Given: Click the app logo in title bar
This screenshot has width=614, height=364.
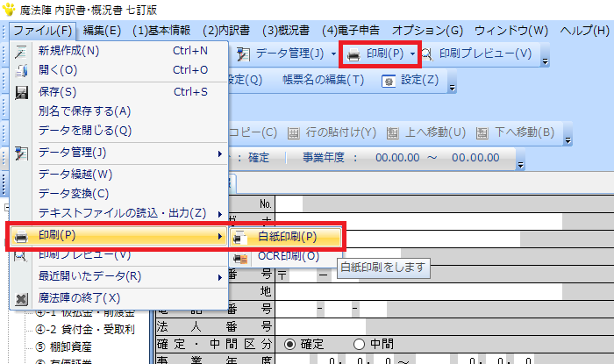Looking at the screenshot, I should coord(9,9).
